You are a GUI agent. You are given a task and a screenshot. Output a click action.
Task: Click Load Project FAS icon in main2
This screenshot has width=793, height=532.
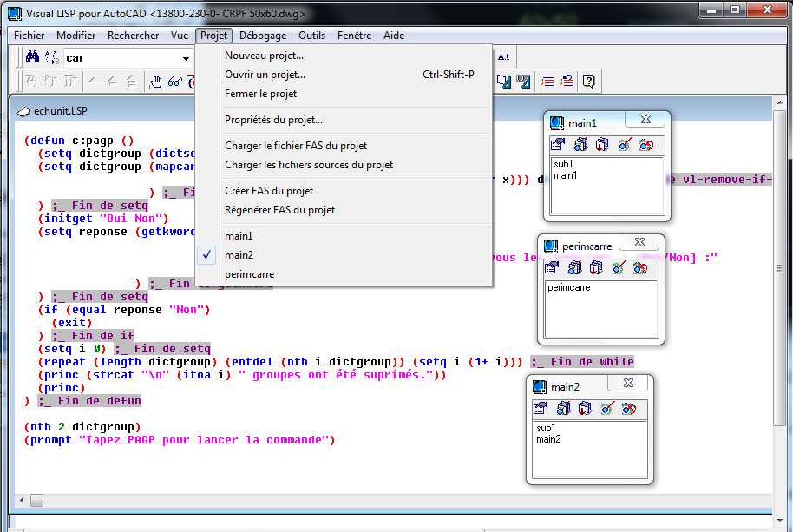(563, 408)
